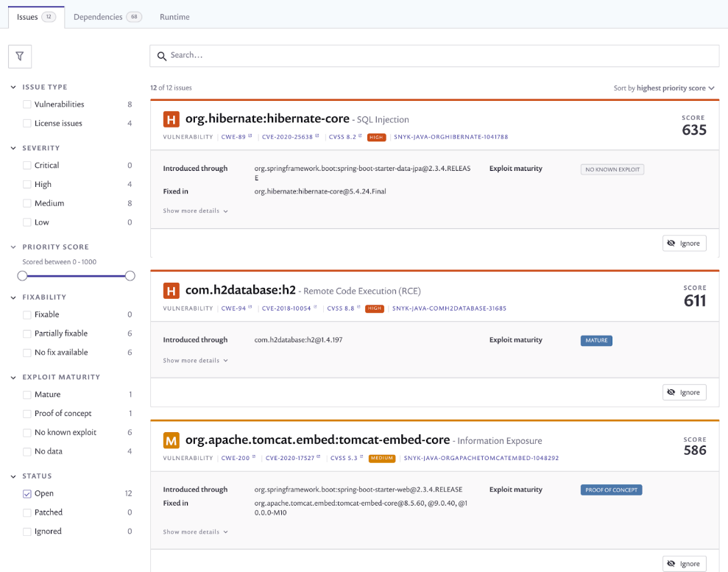Uncheck the Open status checkbox
Screen dimensions: 728x572
point(27,494)
